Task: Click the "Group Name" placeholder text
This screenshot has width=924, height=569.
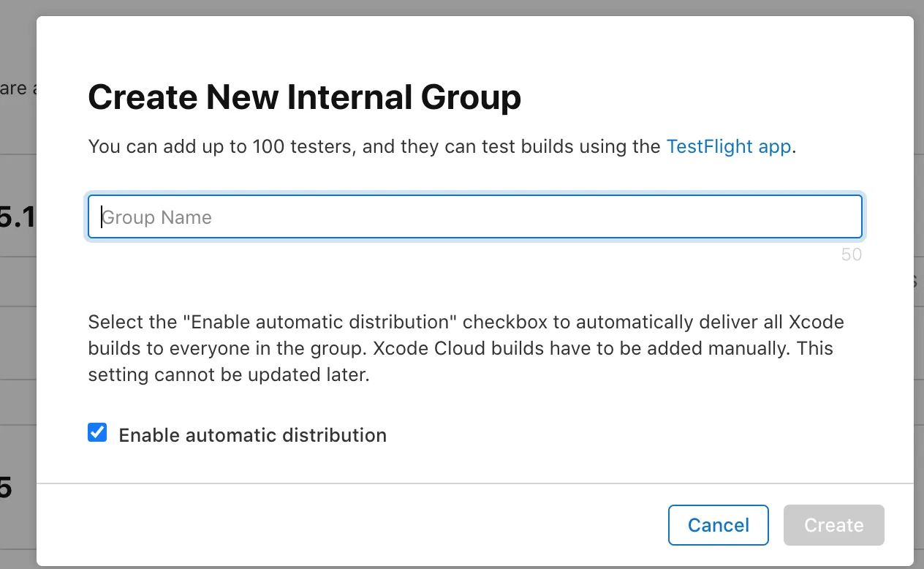Action: click(x=156, y=217)
